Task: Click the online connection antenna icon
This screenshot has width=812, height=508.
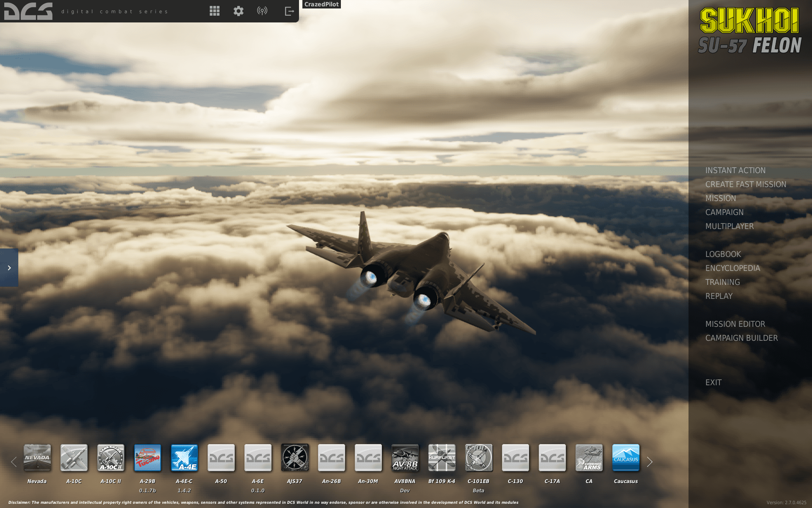Action: (x=262, y=11)
